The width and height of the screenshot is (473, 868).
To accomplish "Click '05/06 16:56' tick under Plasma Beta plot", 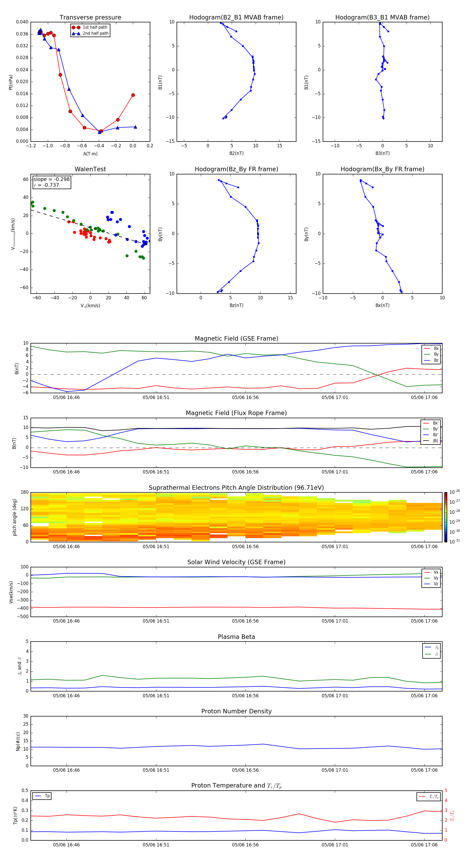I will (x=245, y=695).
